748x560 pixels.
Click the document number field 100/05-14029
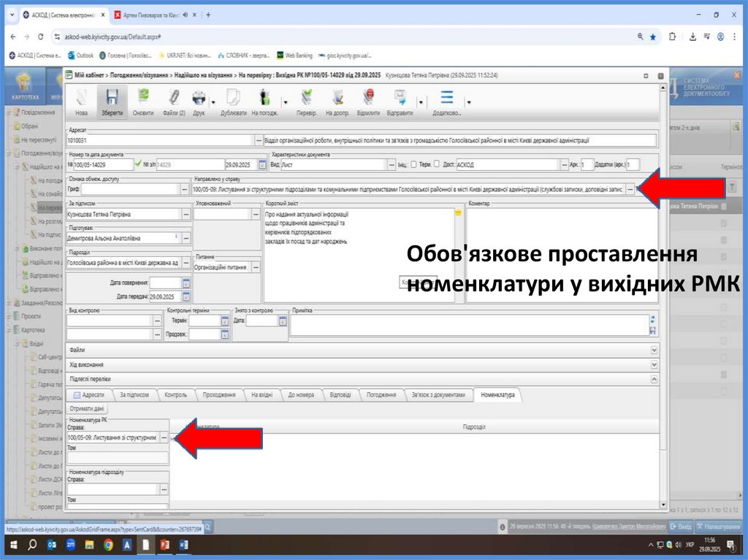[x=104, y=164]
